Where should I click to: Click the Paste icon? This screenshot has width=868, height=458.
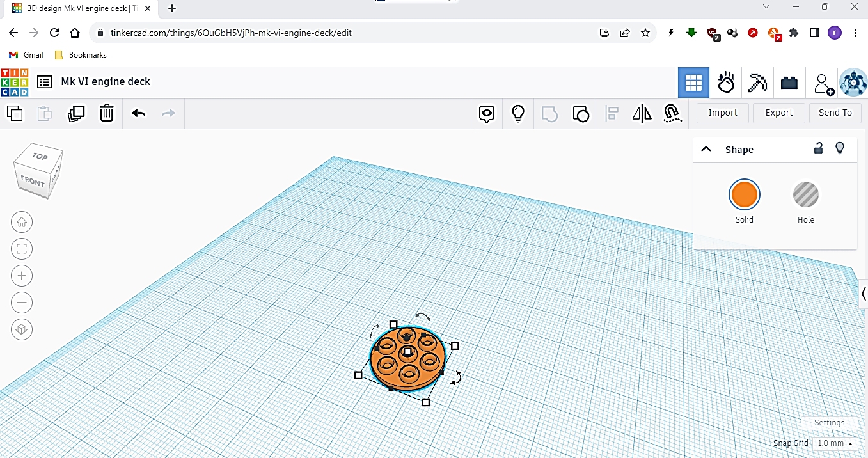[45, 113]
